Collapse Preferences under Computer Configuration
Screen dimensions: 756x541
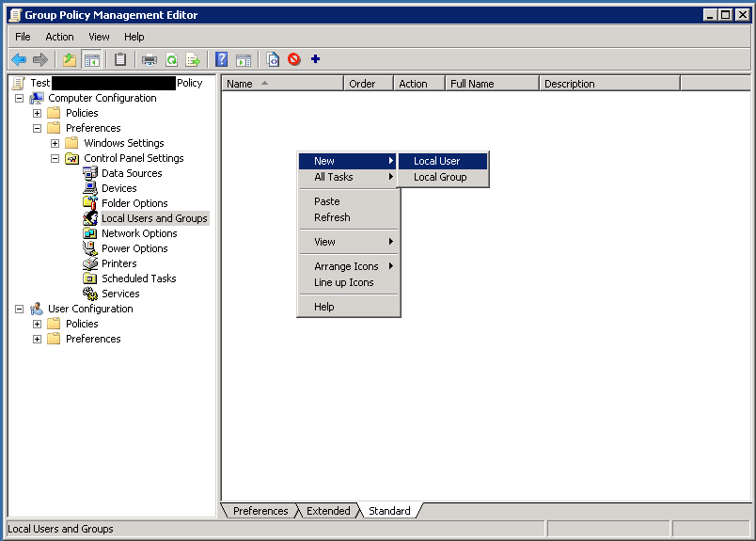[37, 128]
